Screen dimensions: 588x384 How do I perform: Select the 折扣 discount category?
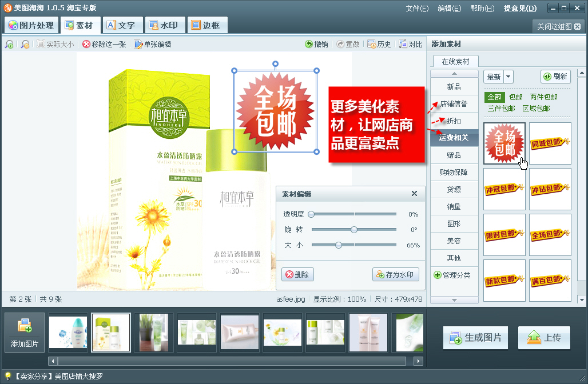454,121
